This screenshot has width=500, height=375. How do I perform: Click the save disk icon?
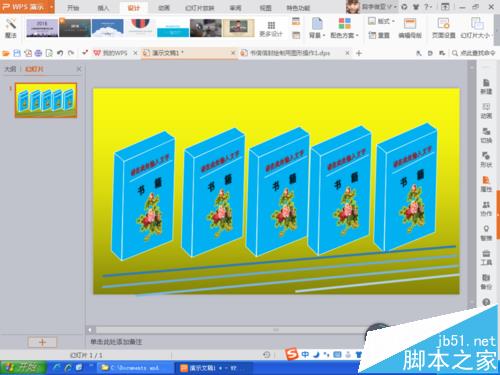pos(17,53)
